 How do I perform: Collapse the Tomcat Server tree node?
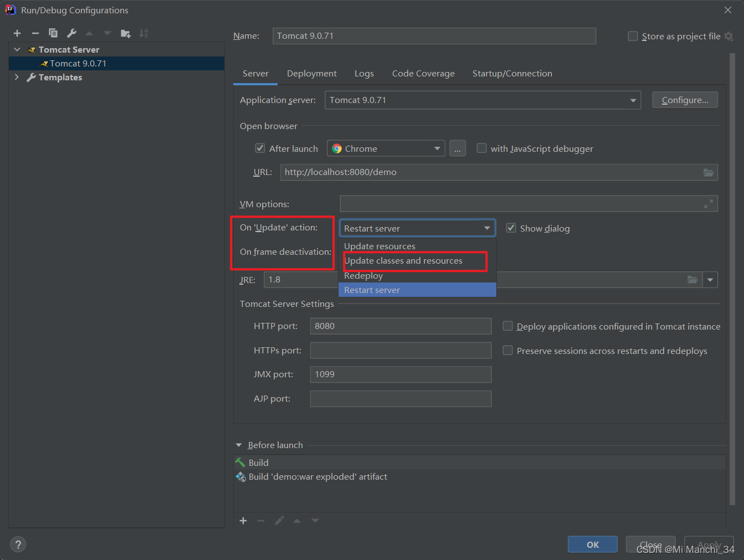(x=17, y=49)
